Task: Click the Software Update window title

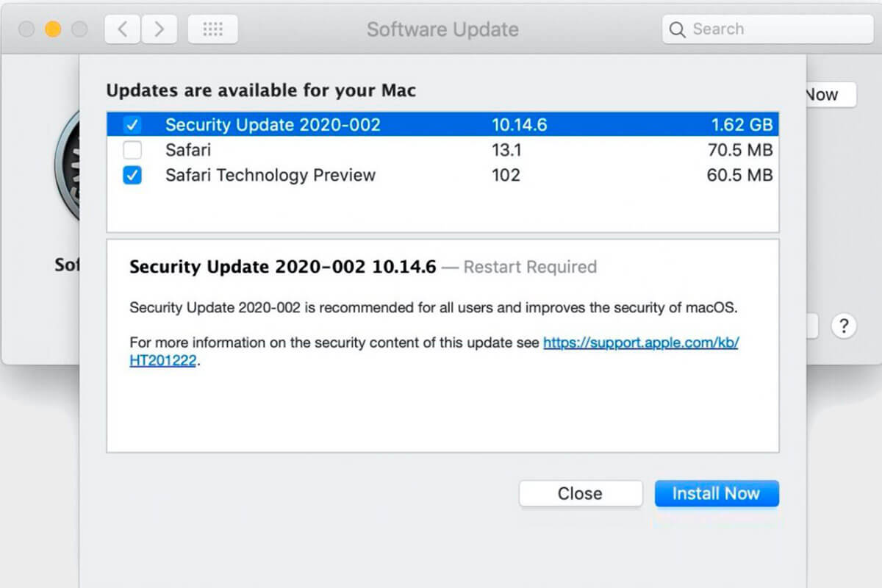Action: pyautogui.click(x=442, y=29)
